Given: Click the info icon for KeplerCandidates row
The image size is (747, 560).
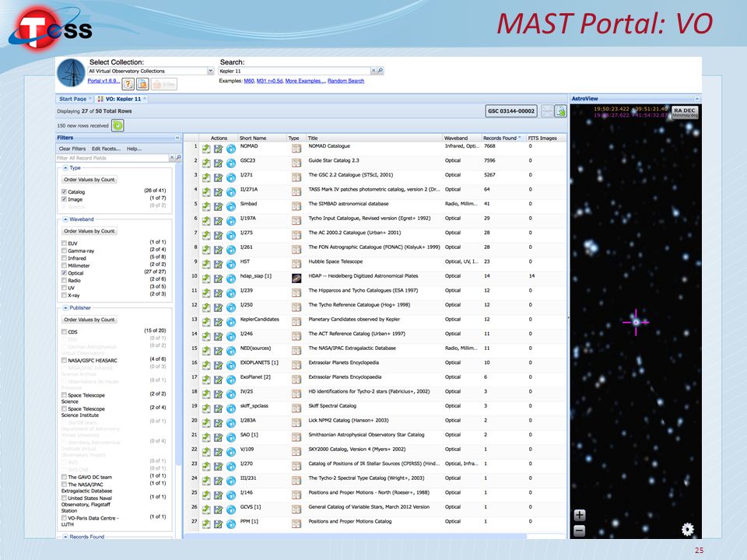Looking at the screenshot, I should tap(231, 322).
